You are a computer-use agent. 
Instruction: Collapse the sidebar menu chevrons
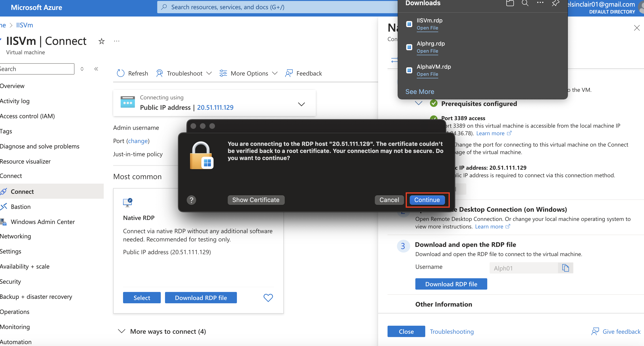96,69
